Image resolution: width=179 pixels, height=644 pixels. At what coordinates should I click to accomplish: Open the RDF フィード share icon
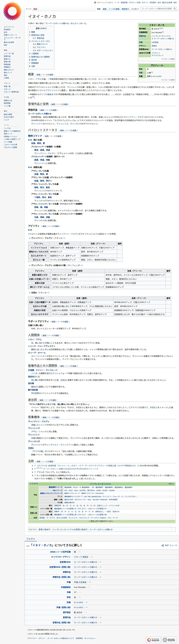pyautogui.click(x=162, y=545)
